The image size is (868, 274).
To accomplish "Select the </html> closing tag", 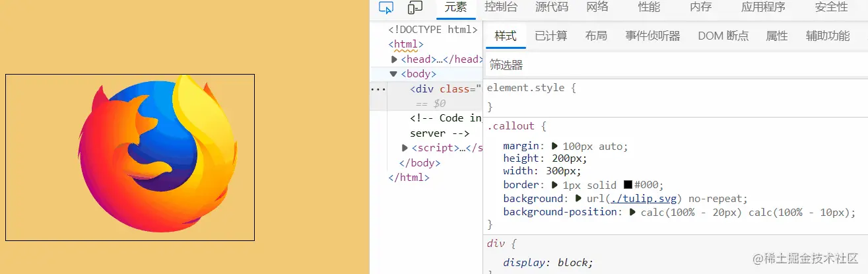I will (409, 178).
